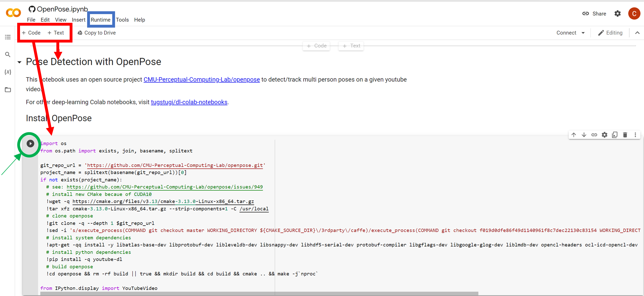Click the Connect button
Screen dimensions: 644x296
coord(566,33)
